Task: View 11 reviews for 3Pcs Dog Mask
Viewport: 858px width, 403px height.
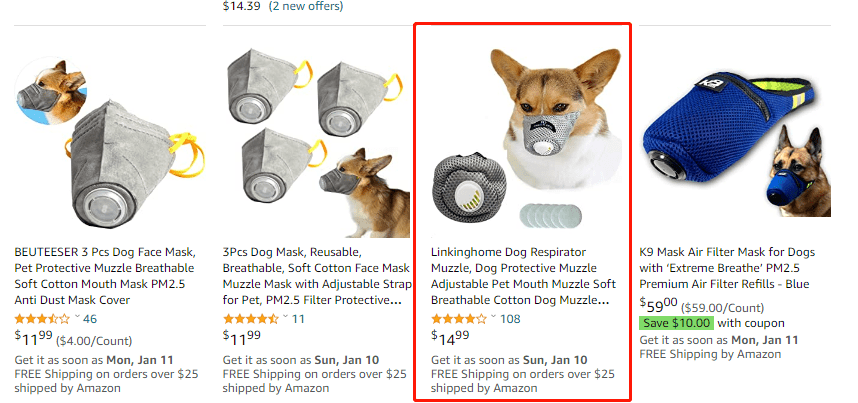Action: 298,319
